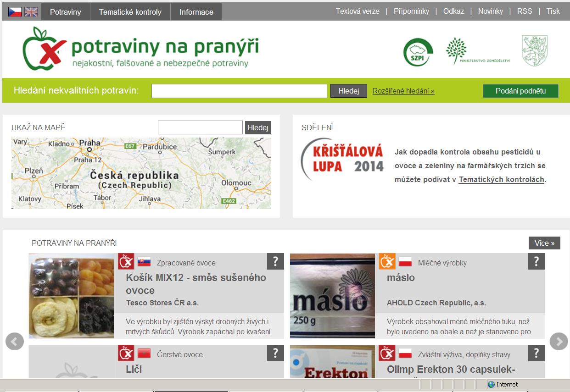The image size is (570, 392).
Task: Click the map location search field
Action: pyautogui.click(x=200, y=127)
